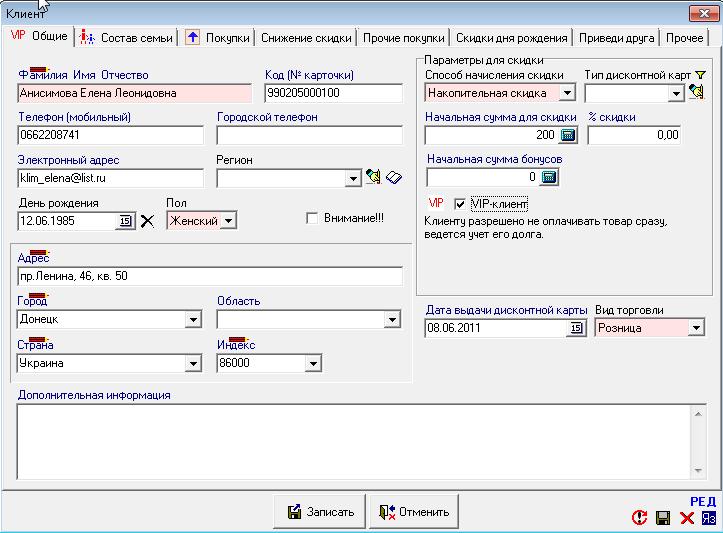Clear birth date with the black X icon
Image resolution: width=723 pixels, height=533 pixels.
point(148,221)
